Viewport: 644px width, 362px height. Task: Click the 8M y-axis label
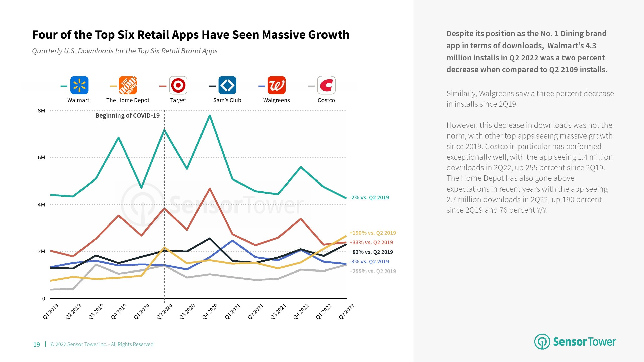point(41,111)
